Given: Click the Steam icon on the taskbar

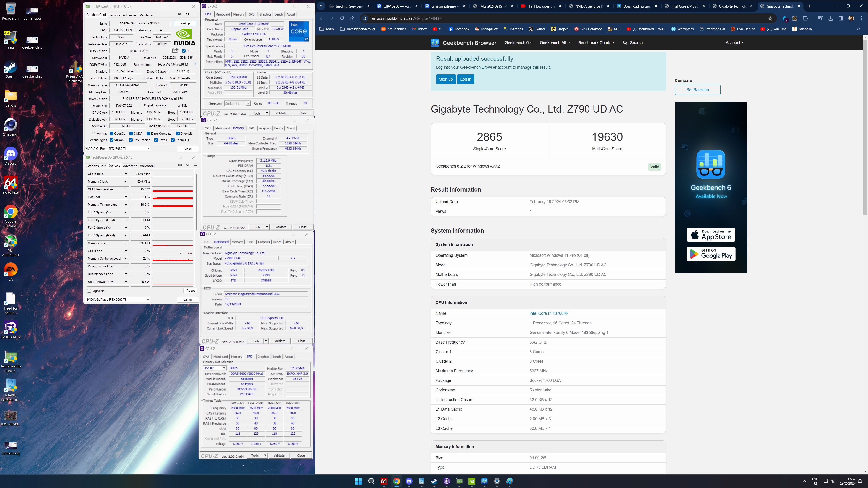Looking at the screenshot, I should coord(434,481).
